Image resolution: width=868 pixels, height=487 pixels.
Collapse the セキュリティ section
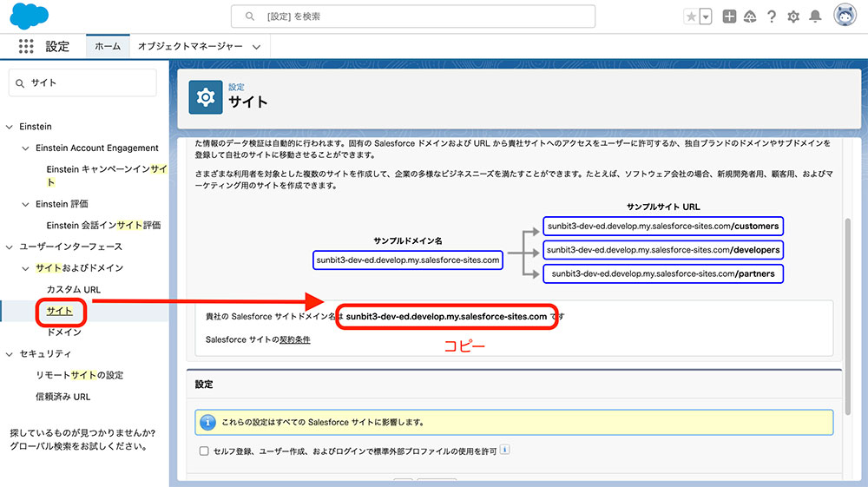click(9, 354)
